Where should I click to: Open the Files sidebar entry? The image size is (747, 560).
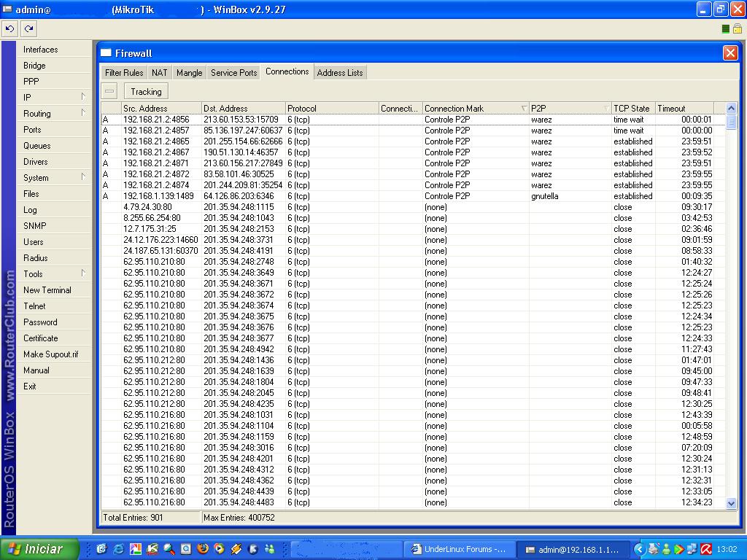pyautogui.click(x=54, y=194)
